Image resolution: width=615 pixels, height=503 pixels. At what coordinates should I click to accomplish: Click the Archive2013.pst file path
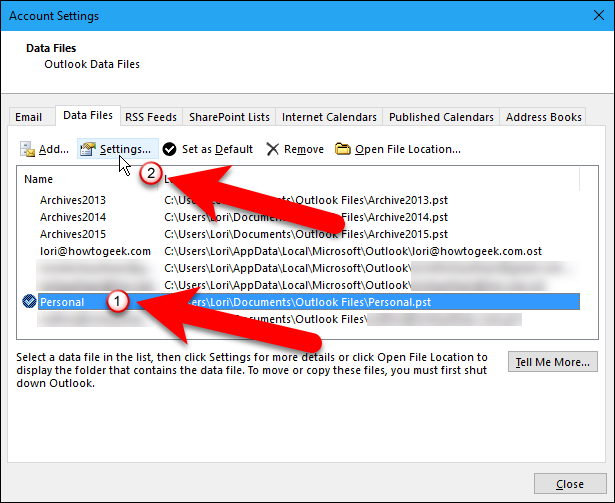click(x=306, y=200)
